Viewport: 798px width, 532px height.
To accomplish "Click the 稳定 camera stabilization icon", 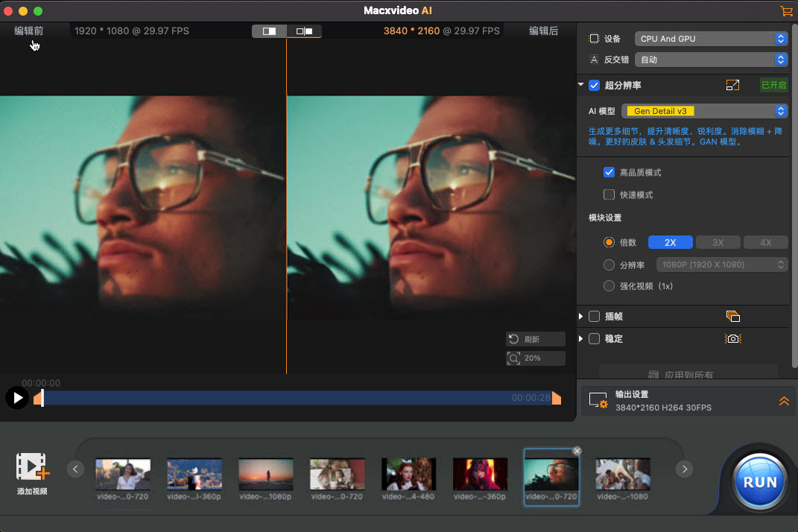I will [733, 338].
